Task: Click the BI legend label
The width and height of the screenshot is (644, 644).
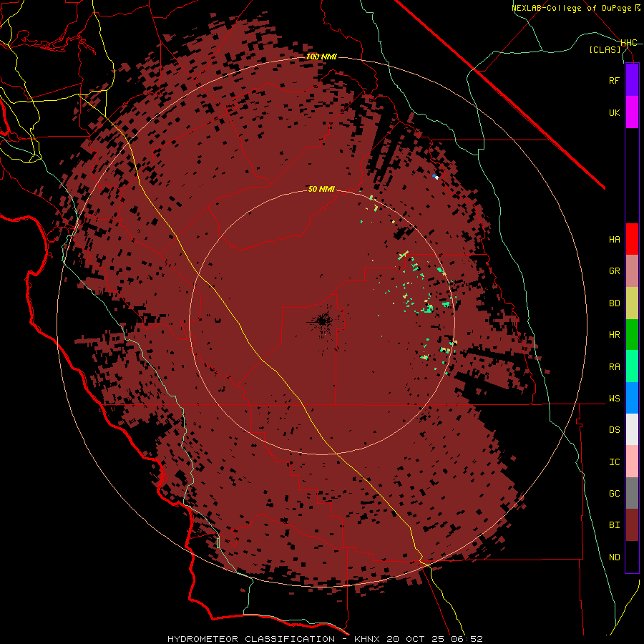Action: coord(614,525)
